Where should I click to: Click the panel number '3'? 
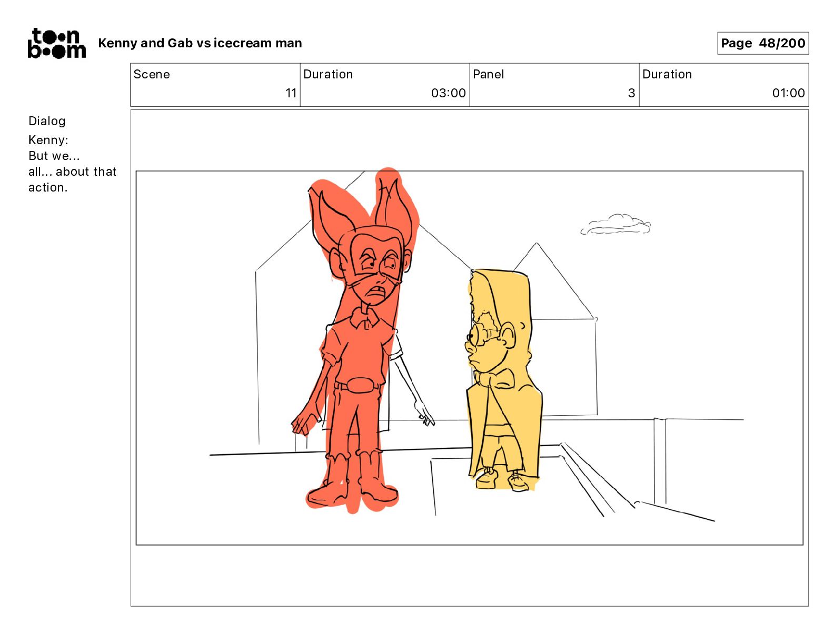(631, 93)
